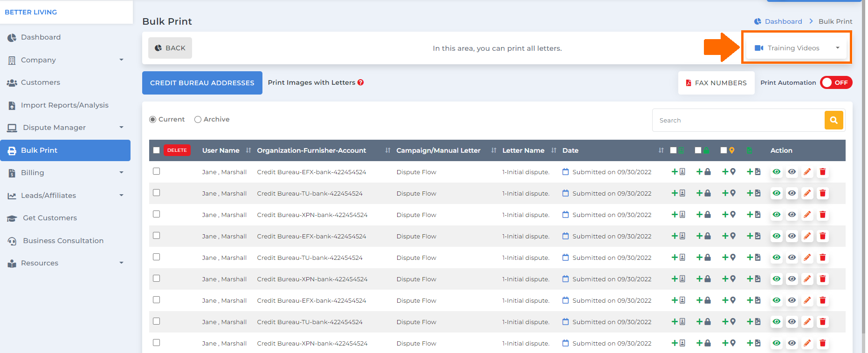
Task: Delete first TU letter with red trash
Action: point(823,193)
